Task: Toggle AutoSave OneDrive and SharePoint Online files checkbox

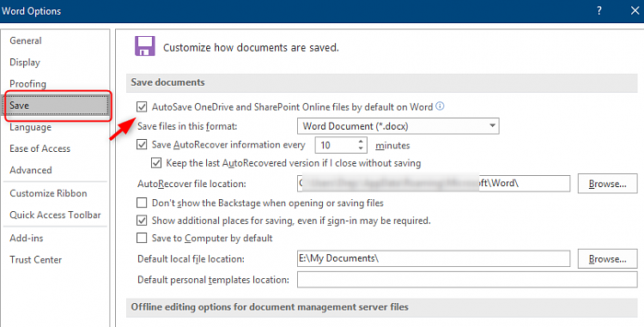Action: coord(142,107)
